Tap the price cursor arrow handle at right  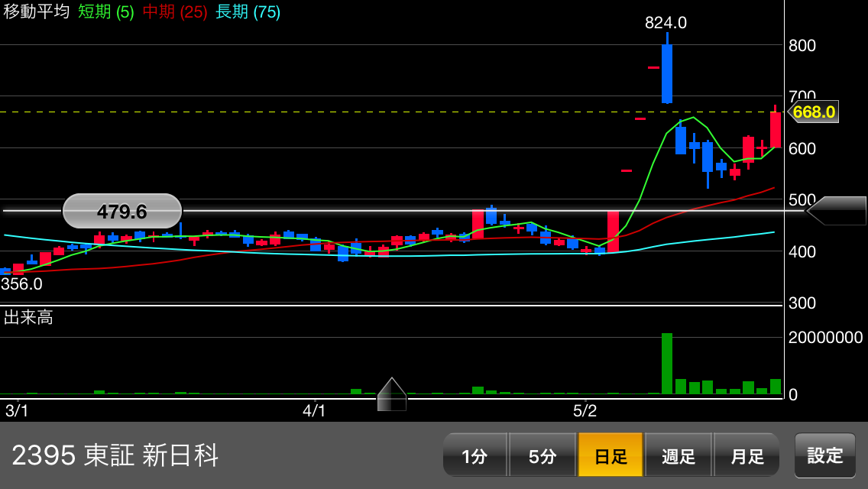click(837, 211)
